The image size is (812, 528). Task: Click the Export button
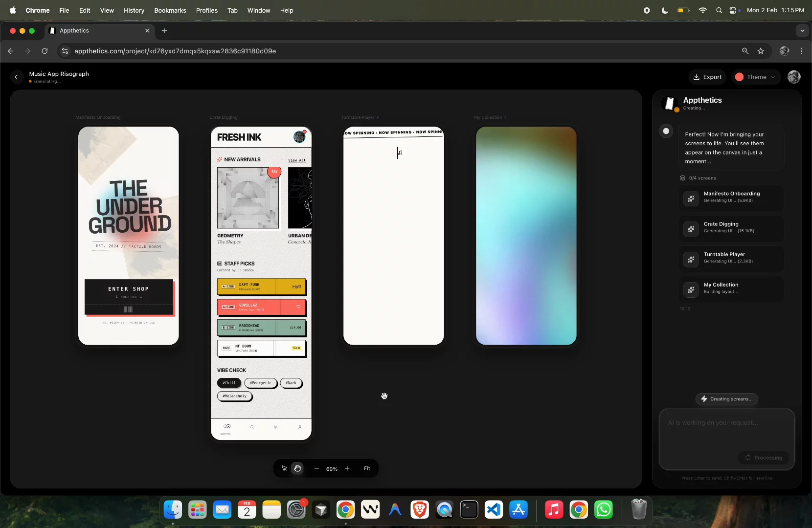[707, 77]
